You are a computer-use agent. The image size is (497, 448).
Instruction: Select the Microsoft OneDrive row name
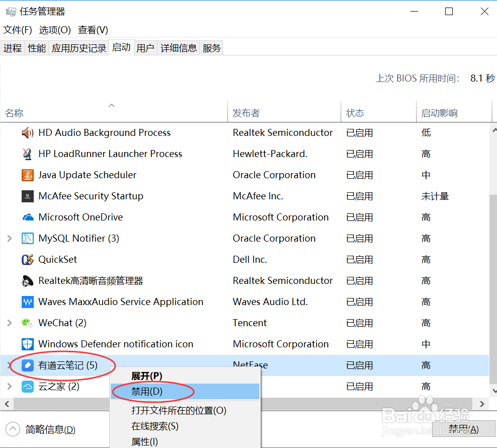(81, 217)
